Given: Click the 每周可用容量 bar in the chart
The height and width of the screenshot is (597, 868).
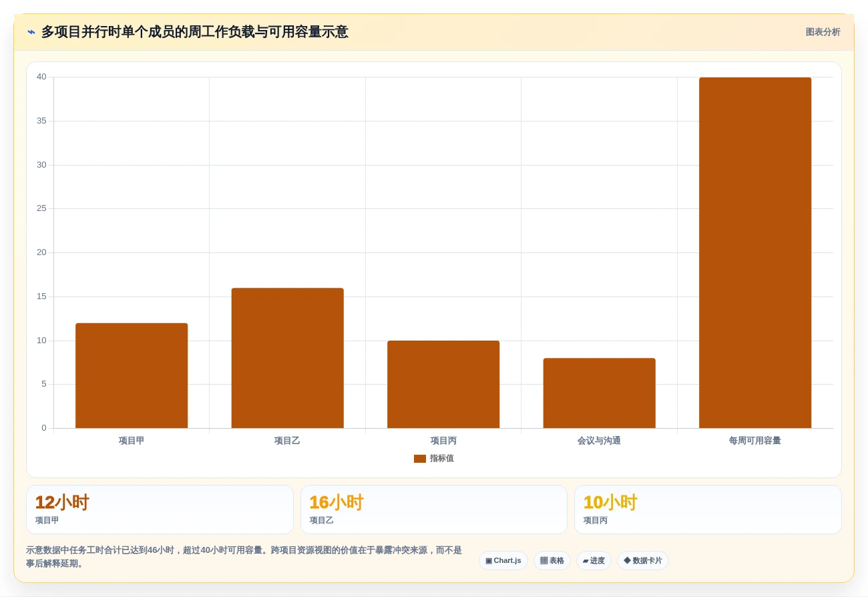Looking at the screenshot, I should tap(755, 252).
